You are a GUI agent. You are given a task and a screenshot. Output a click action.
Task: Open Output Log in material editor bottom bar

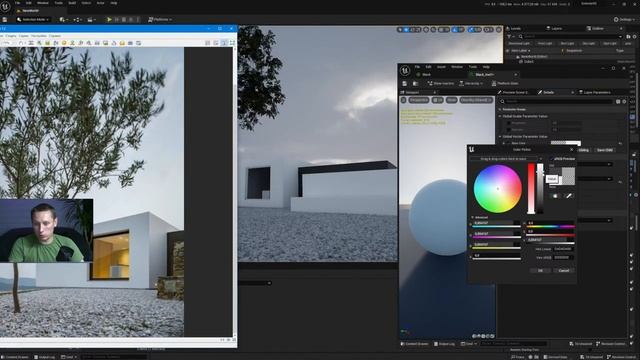point(444,344)
